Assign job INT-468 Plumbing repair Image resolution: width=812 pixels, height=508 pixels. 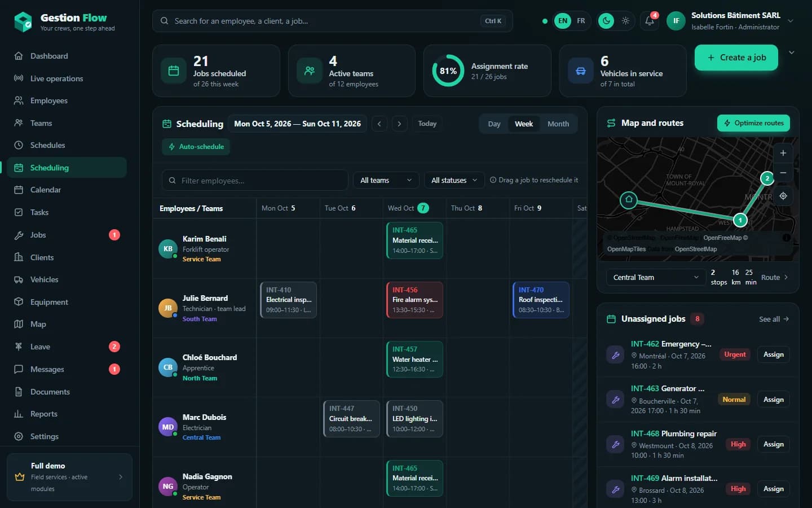(x=773, y=444)
